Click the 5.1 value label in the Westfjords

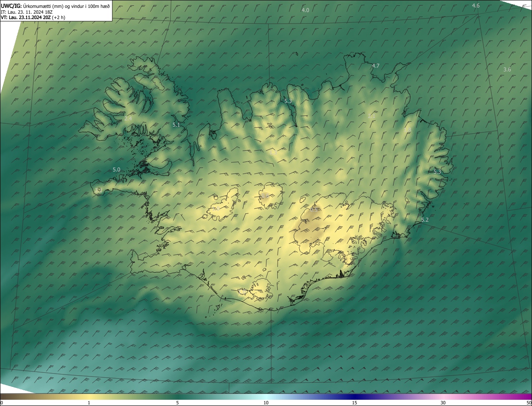point(176,125)
